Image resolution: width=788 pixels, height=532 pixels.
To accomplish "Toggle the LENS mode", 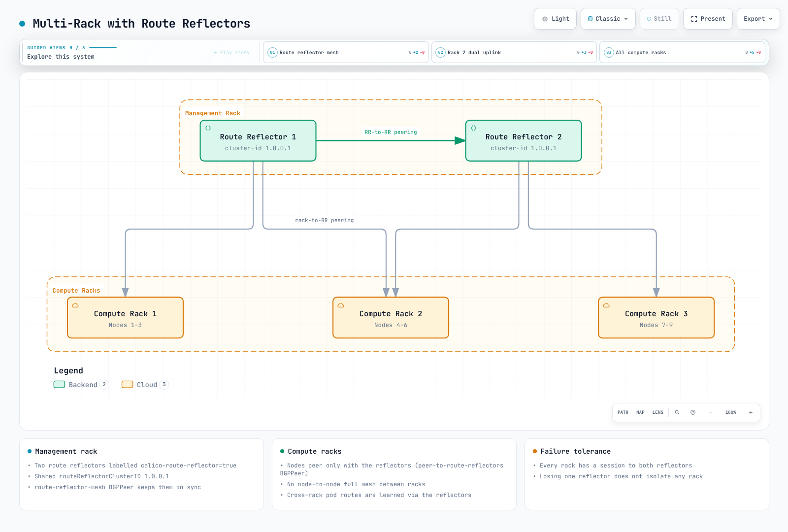I will [x=658, y=412].
